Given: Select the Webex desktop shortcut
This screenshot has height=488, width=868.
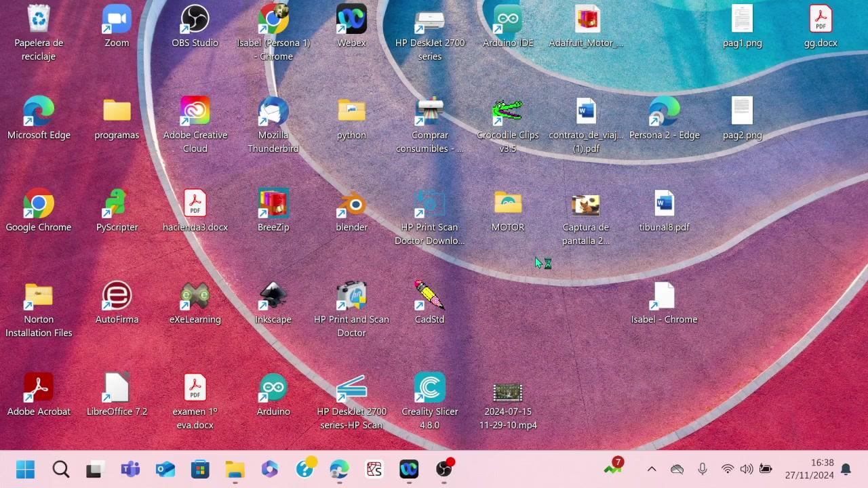Looking at the screenshot, I should (x=351, y=27).
